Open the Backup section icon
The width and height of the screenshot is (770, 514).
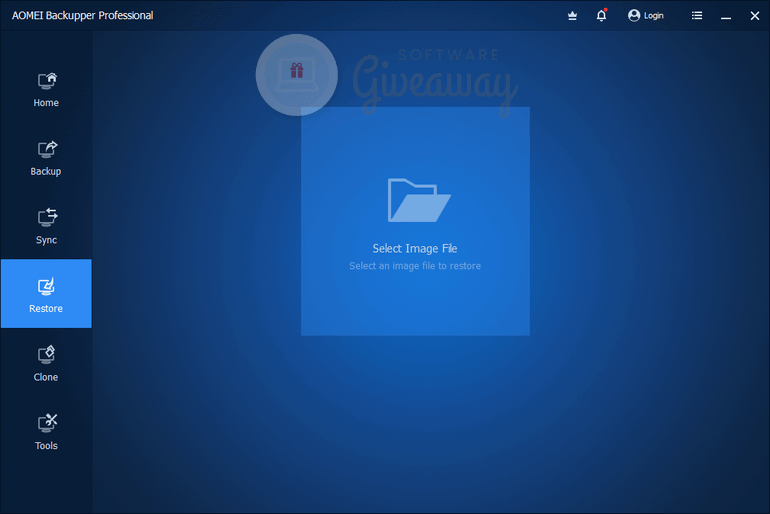click(x=46, y=150)
